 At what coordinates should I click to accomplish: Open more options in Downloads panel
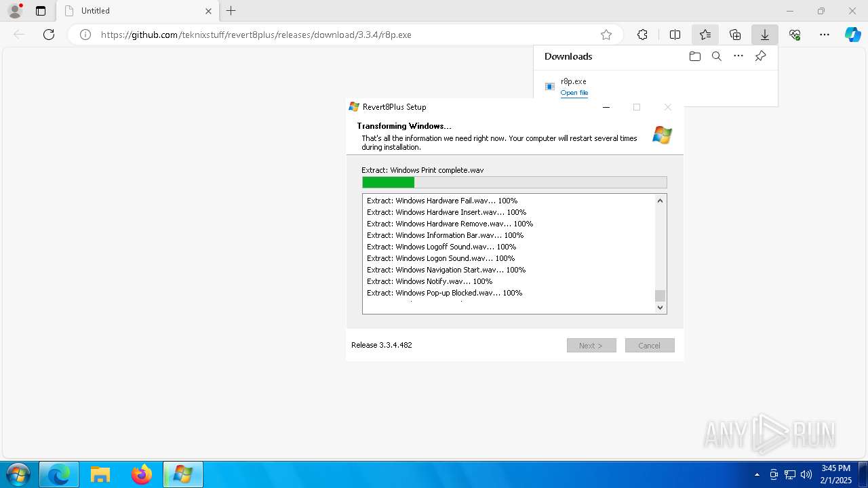[738, 56]
